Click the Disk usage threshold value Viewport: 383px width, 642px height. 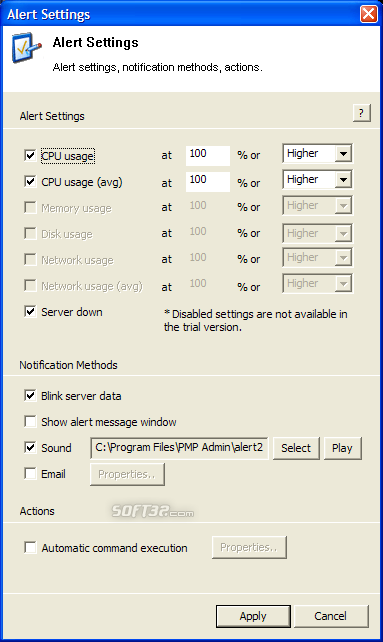click(x=198, y=231)
